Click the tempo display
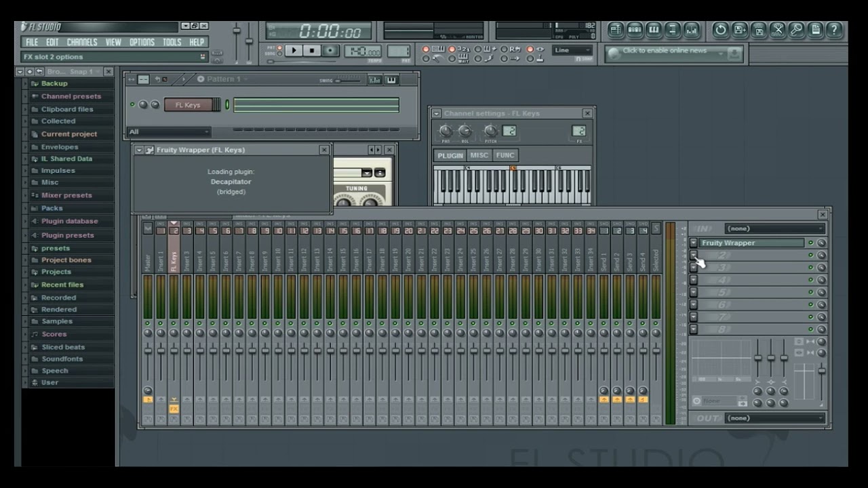This screenshot has width=868, height=488. coord(363,51)
